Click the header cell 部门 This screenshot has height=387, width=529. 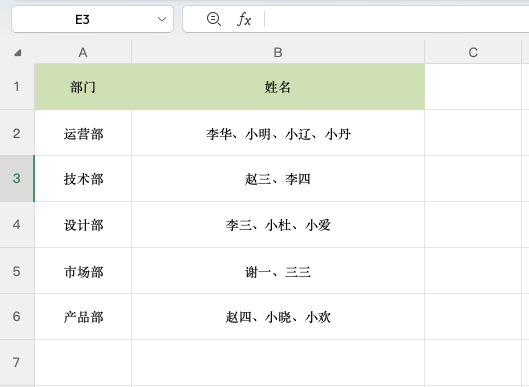click(83, 87)
